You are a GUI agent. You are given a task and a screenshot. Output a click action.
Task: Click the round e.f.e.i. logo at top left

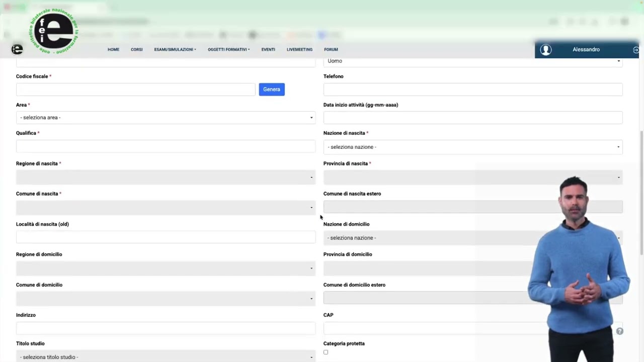tap(53, 30)
